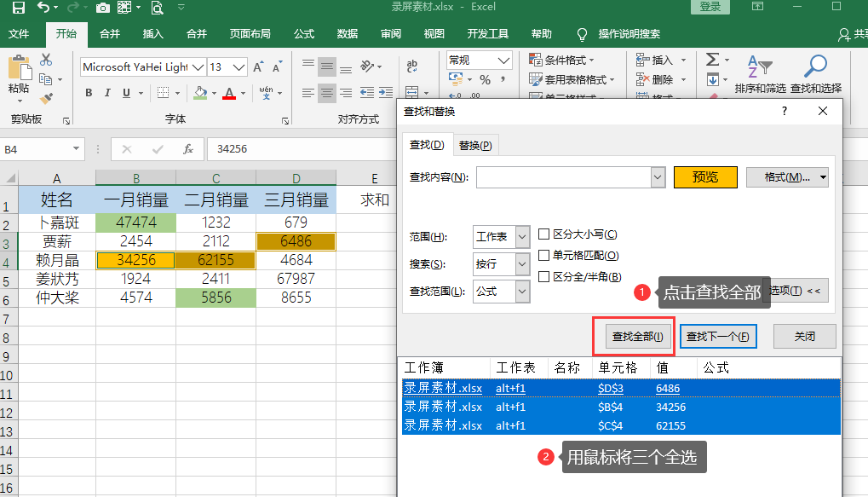
Task: Click the Center horizontal alignment icon
Action: pyautogui.click(x=327, y=93)
